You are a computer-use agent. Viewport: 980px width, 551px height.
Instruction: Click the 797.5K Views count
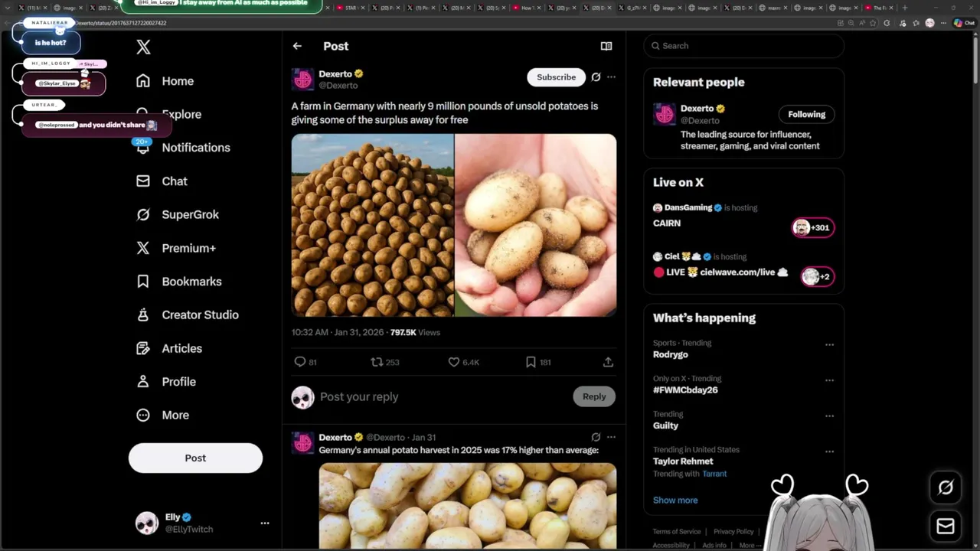pos(415,333)
